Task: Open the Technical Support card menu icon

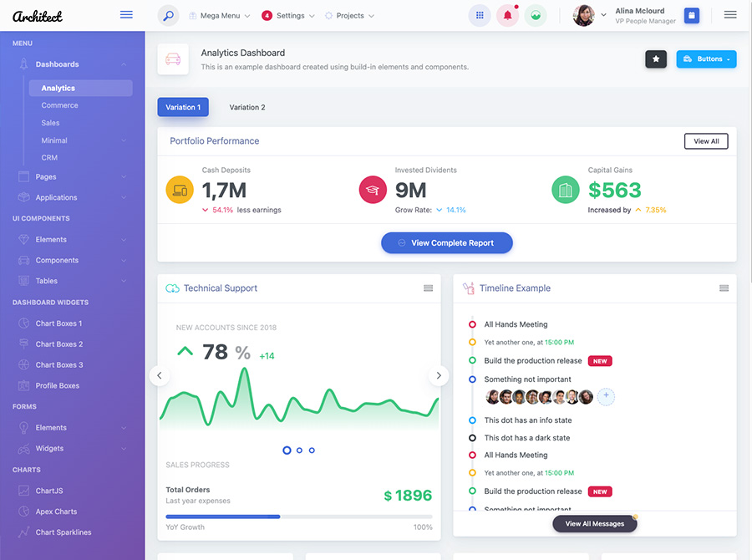Action: pos(428,288)
